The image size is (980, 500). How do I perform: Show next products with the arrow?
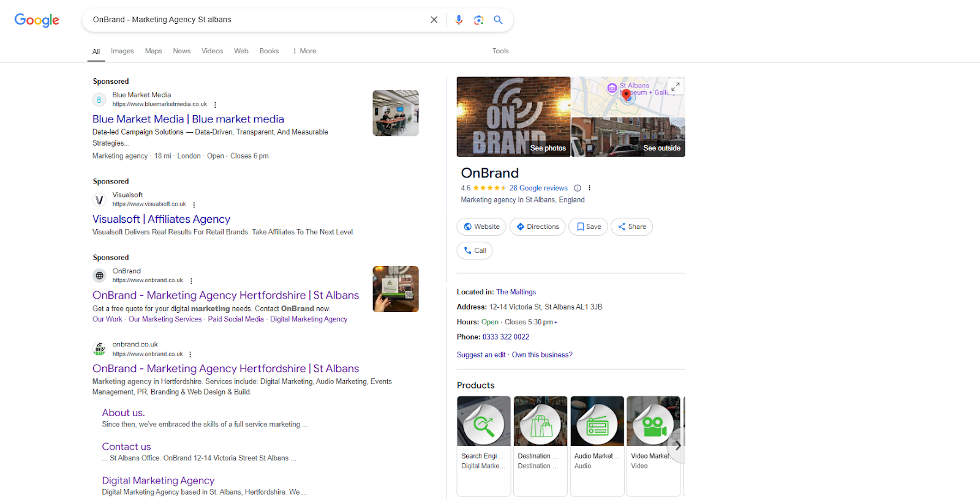coord(677,446)
